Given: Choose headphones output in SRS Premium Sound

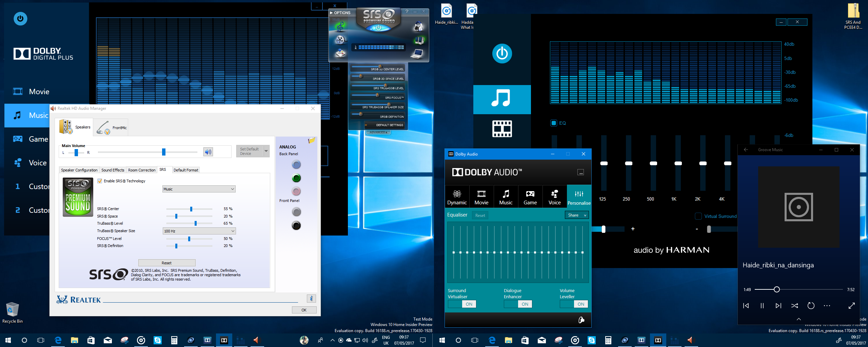Looking at the screenshot, I should pyautogui.click(x=419, y=26).
